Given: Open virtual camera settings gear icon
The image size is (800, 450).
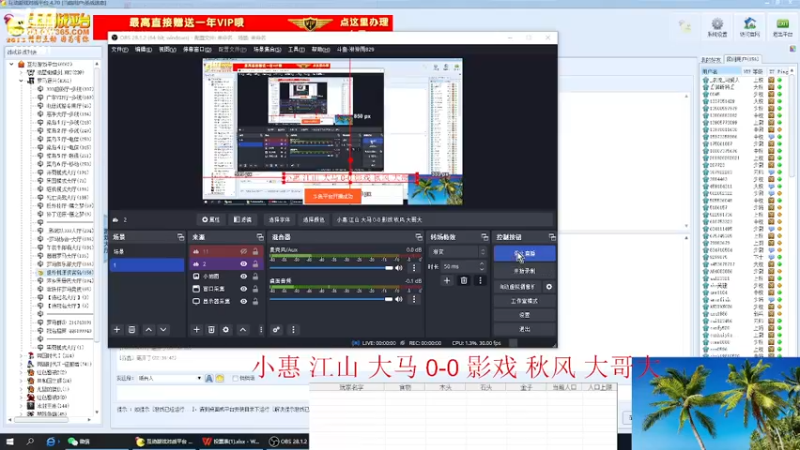Looking at the screenshot, I should (x=549, y=287).
